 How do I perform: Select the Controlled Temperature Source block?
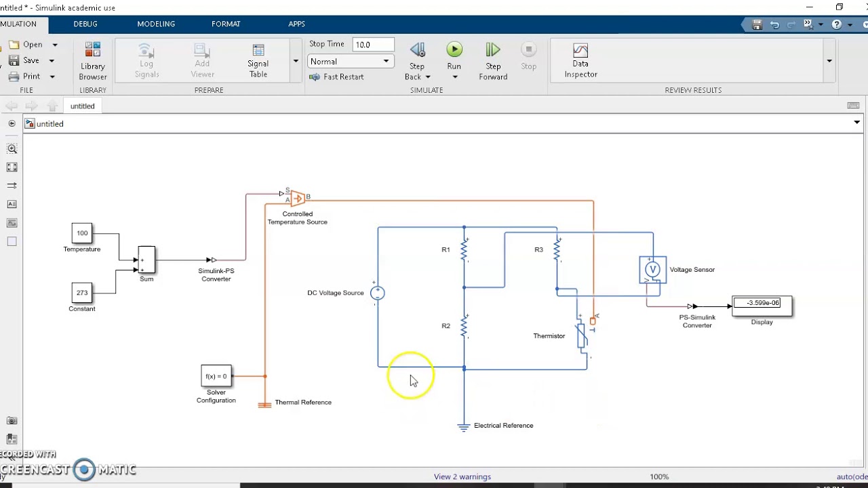tap(297, 197)
